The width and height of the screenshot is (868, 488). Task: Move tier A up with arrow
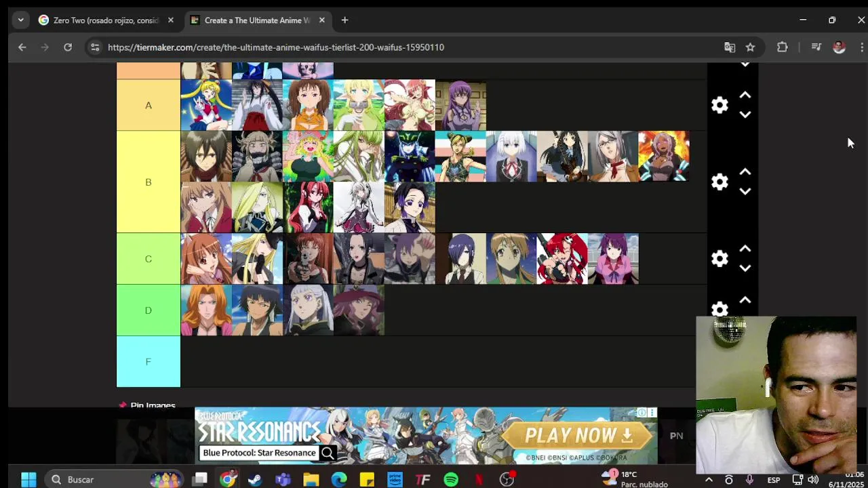745,96
